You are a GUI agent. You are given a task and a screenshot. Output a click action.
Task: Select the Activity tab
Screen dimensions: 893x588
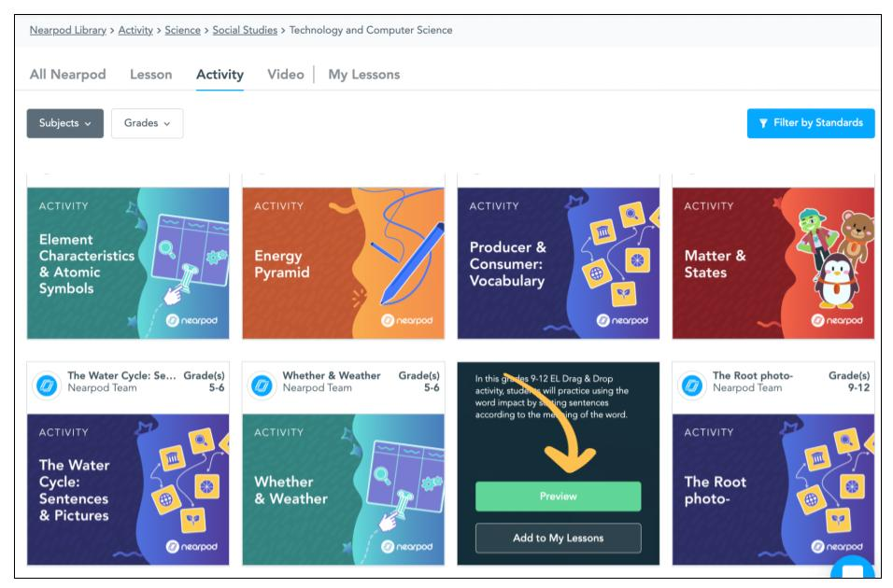pyautogui.click(x=220, y=75)
